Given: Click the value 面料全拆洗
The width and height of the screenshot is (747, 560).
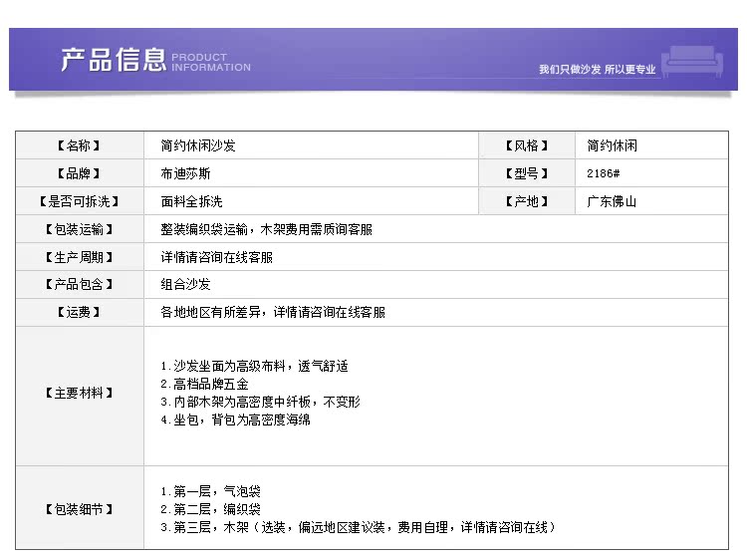Looking at the screenshot, I should [x=191, y=201].
